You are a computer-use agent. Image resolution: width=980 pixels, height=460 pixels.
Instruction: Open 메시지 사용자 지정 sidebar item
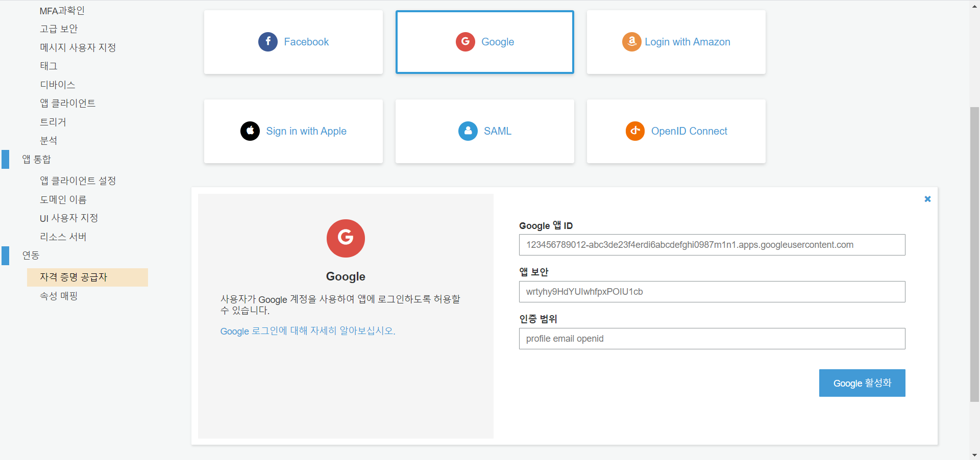pos(78,48)
